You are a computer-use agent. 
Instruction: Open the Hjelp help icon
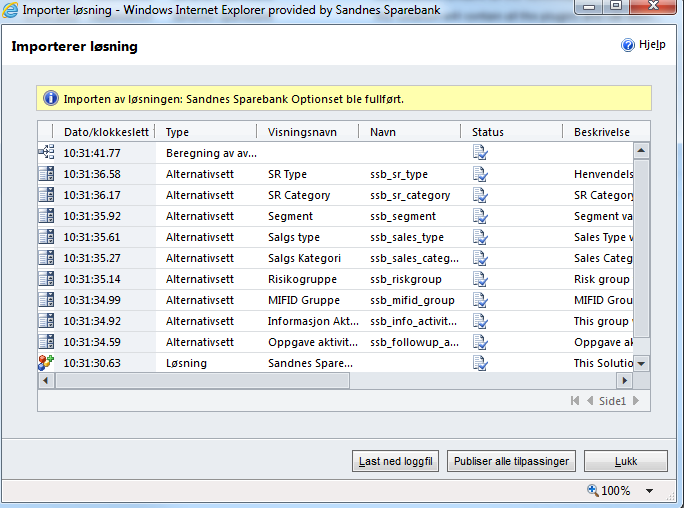coord(628,45)
